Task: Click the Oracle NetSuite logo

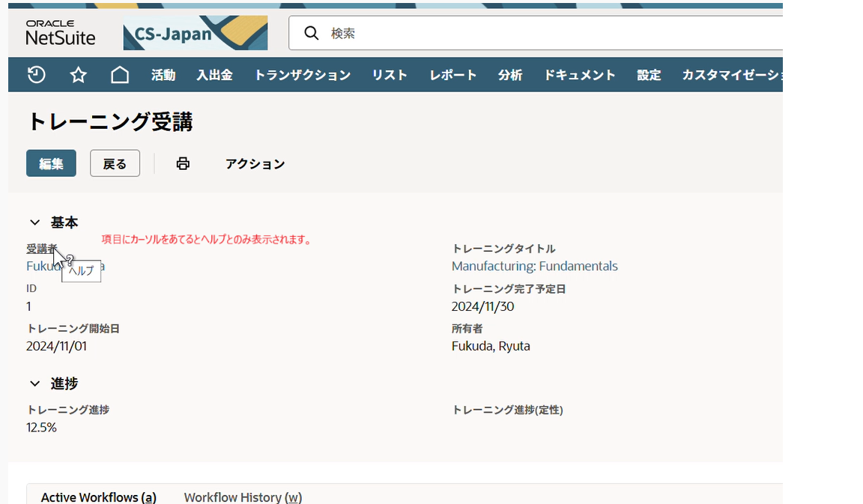Action: click(x=60, y=33)
